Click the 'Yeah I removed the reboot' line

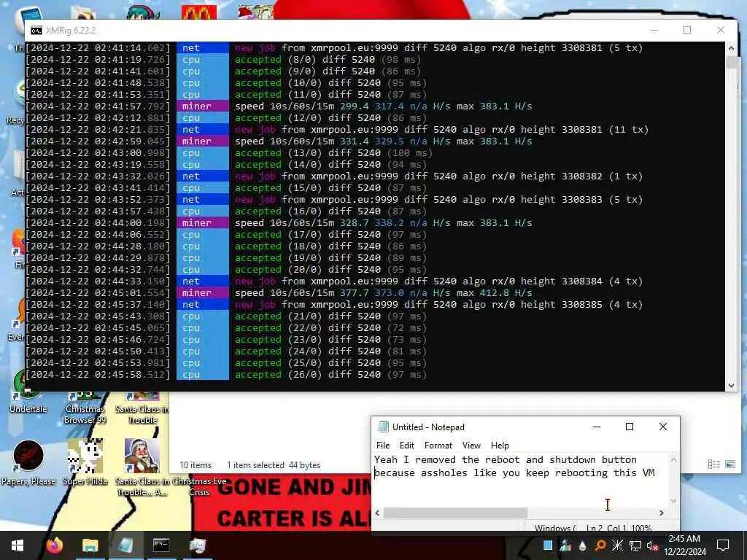506,459
